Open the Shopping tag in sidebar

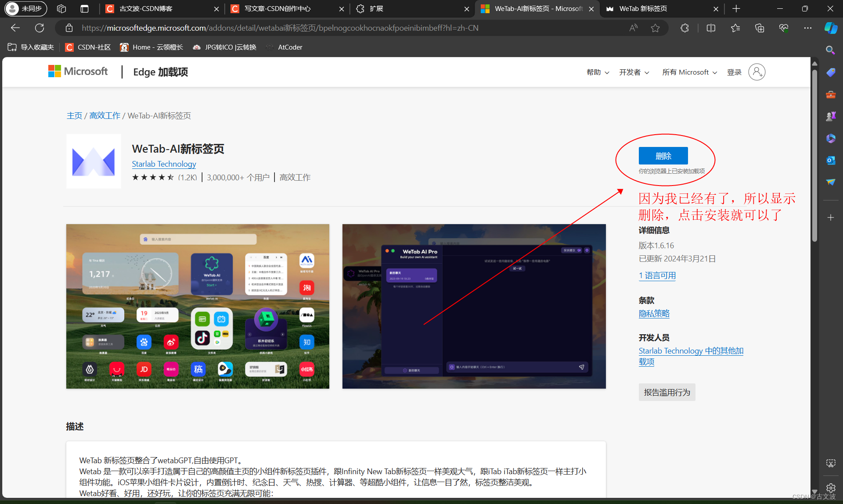[x=830, y=72]
